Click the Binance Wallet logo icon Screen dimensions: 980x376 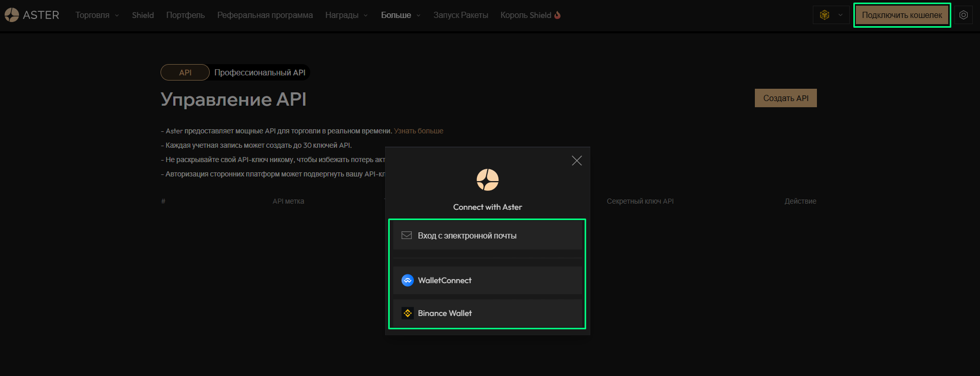[407, 313]
